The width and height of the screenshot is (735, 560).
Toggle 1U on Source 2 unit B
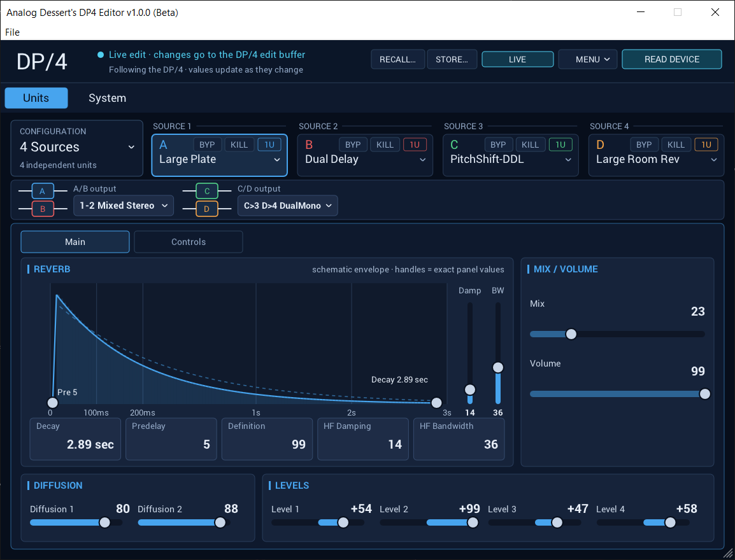(x=415, y=144)
